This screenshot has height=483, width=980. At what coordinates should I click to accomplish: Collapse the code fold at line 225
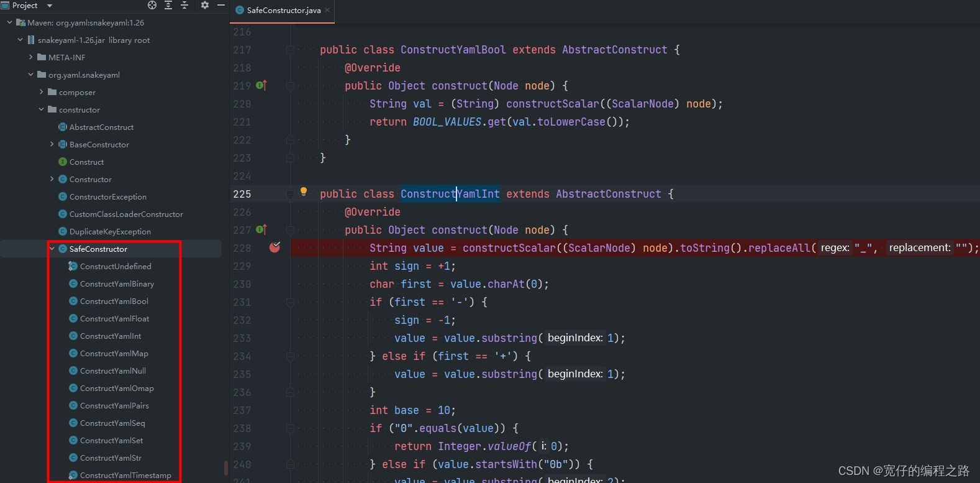pos(290,194)
